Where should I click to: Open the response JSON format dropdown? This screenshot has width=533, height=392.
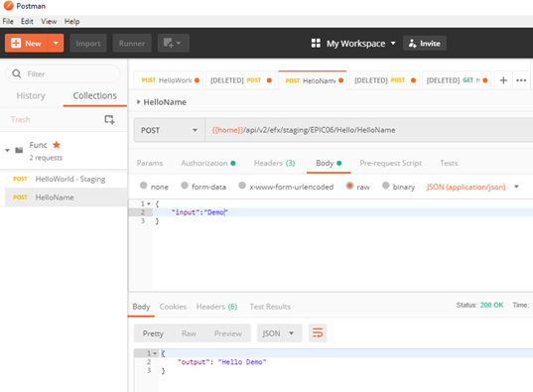(x=279, y=333)
